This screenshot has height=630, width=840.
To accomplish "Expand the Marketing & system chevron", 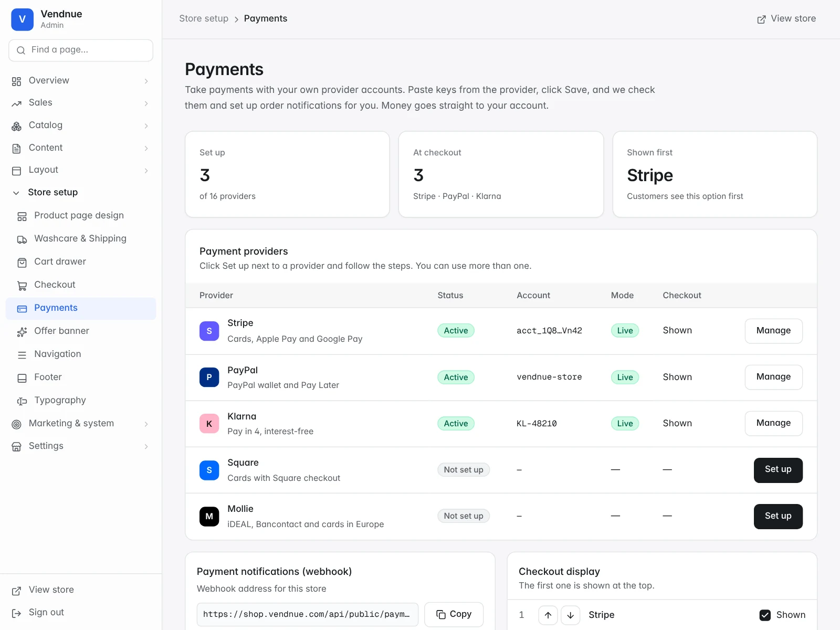I will [x=146, y=424].
